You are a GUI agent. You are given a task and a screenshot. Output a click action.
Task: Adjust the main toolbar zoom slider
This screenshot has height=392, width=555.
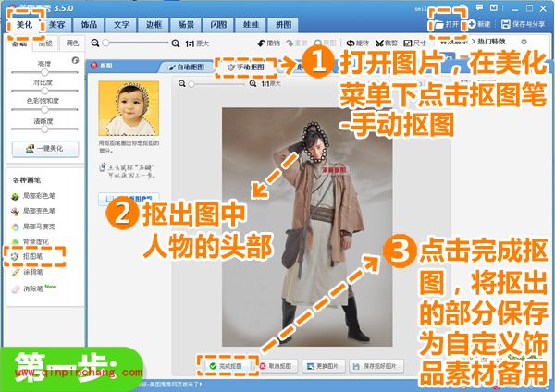[x=136, y=43]
